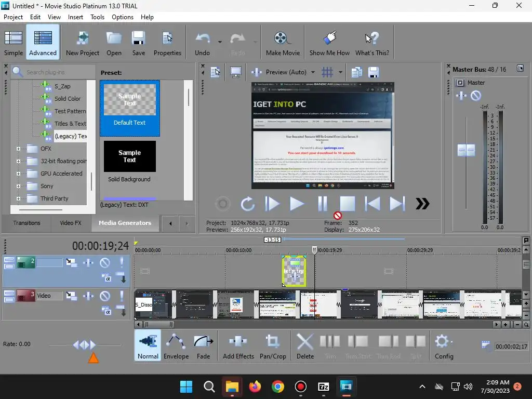532x399 pixels.
Task: Go to start of project
Action: [x=372, y=204]
